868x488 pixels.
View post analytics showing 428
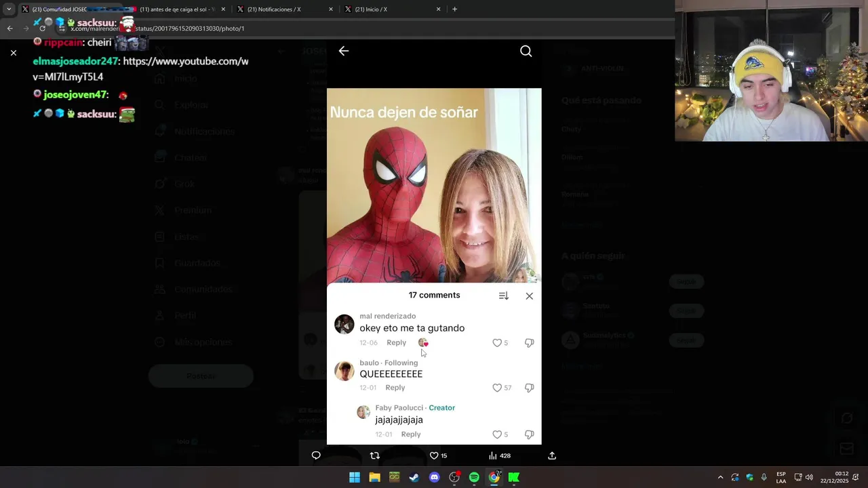[500, 455]
